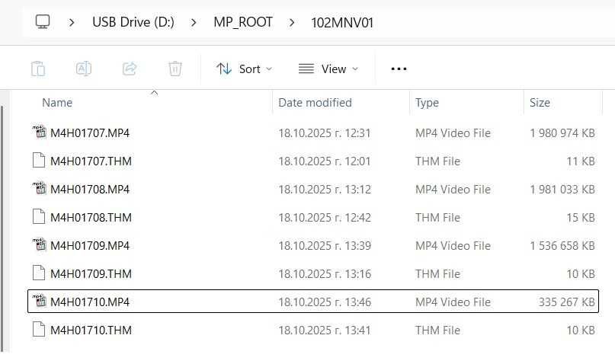Sort by the Type column header
Screen dimensions: 615x364
click(x=427, y=103)
